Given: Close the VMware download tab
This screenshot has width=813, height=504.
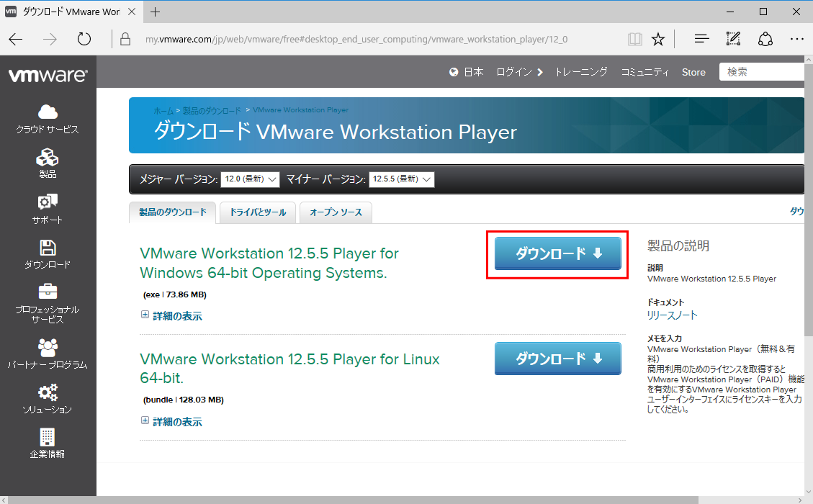Looking at the screenshot, I should click(x=132, y=12).
